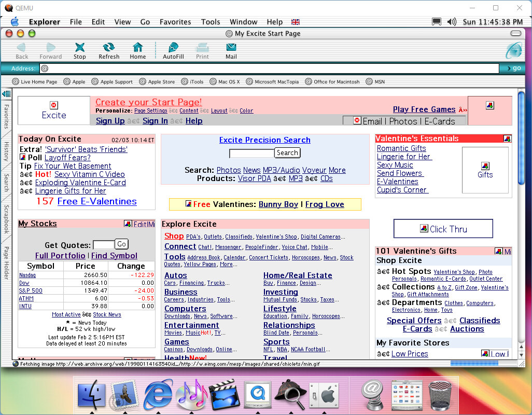Follow the Full Portfolio link

(60, 256)
